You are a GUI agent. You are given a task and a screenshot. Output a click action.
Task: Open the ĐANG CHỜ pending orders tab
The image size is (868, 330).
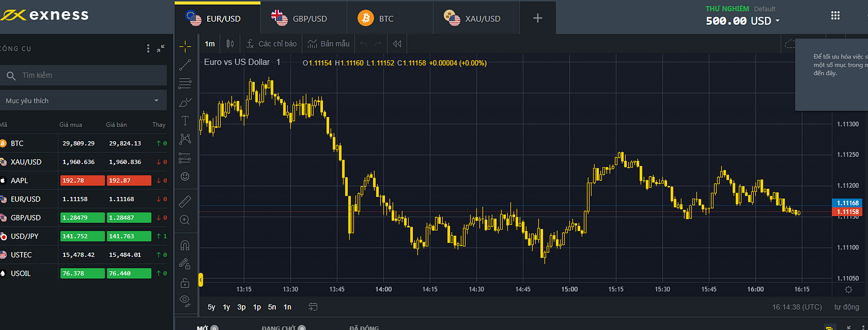(x=283, y=328)
